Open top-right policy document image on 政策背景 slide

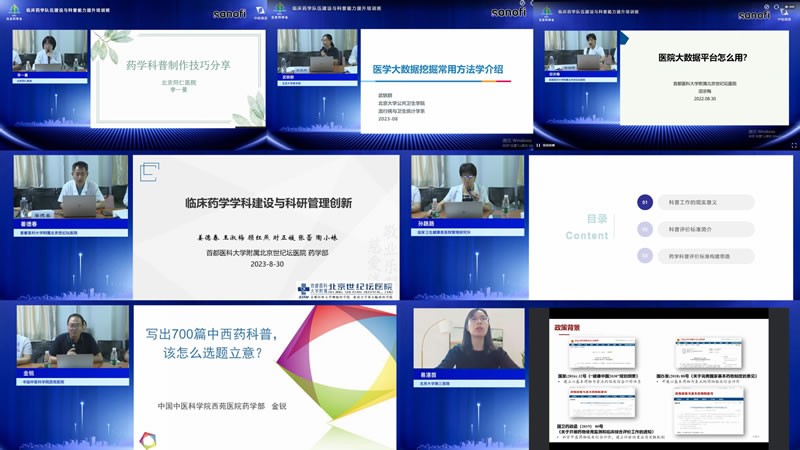tap(708, 354)
